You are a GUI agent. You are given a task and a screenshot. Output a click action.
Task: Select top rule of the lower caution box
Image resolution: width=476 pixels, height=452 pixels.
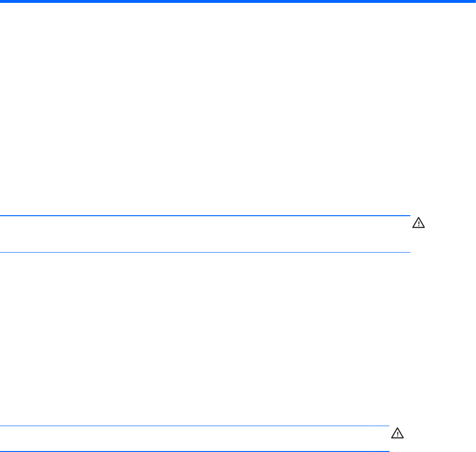pos(195,426)
